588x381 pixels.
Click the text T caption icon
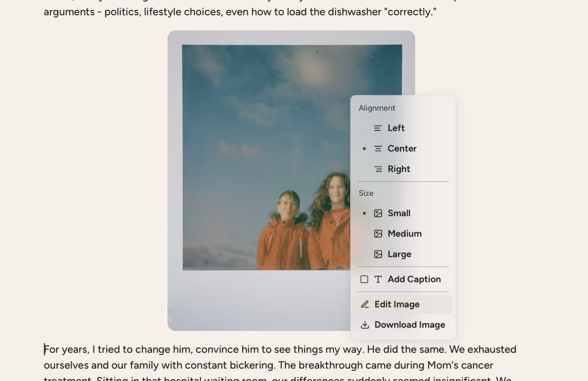pos(378,279)
